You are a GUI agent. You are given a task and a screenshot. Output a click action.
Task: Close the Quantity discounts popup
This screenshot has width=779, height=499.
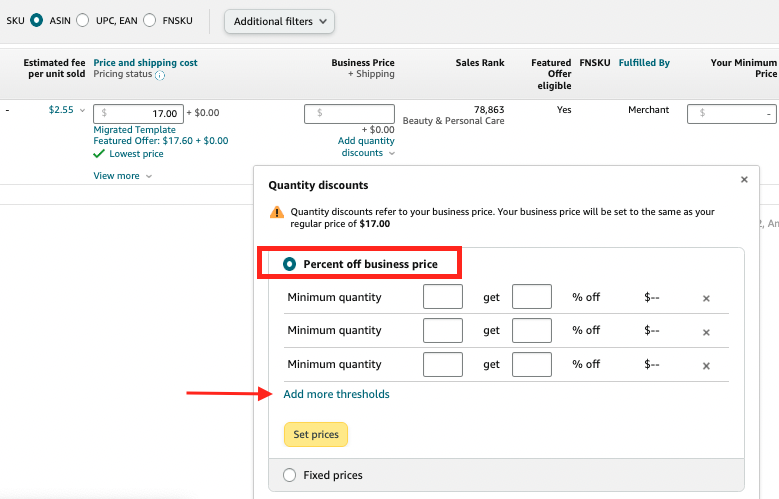pyautogui.click(x=743, y=180)
